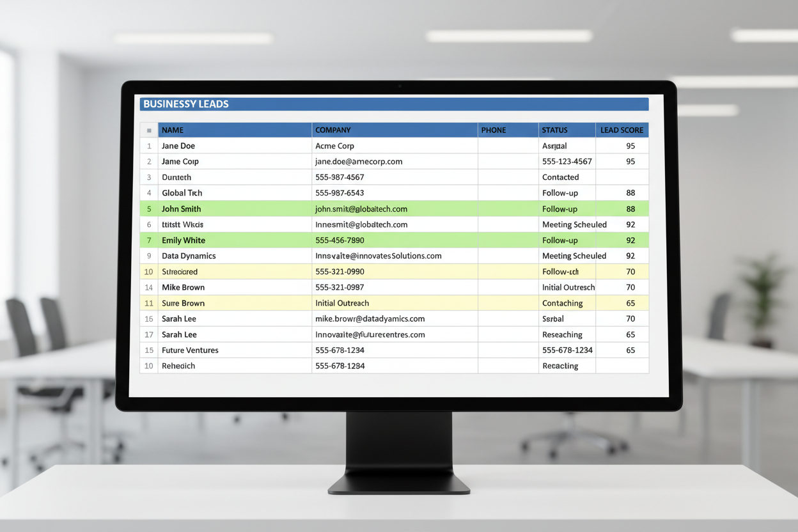The image size is (798, 532).
Task: Select the Jane Doe name cell
Action: (235, 146)
